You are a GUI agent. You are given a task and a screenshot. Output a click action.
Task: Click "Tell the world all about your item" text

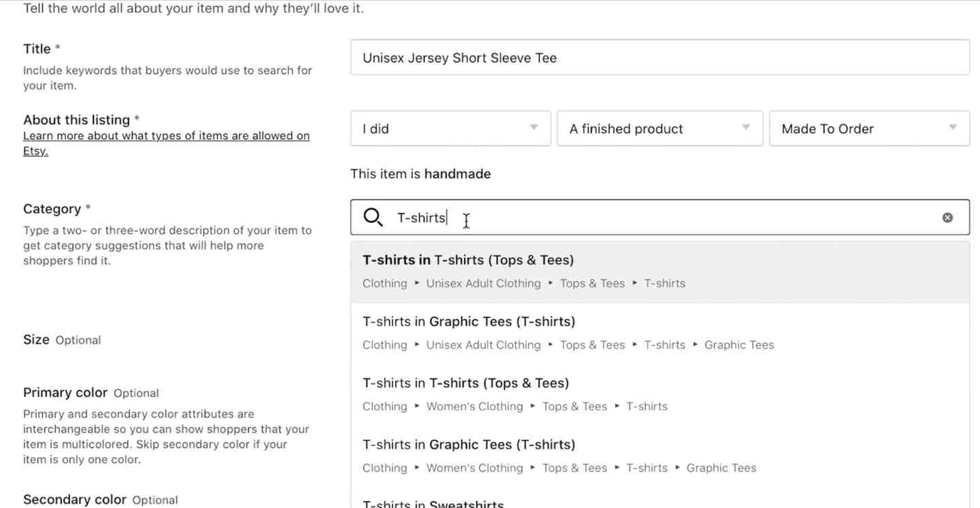193,9
